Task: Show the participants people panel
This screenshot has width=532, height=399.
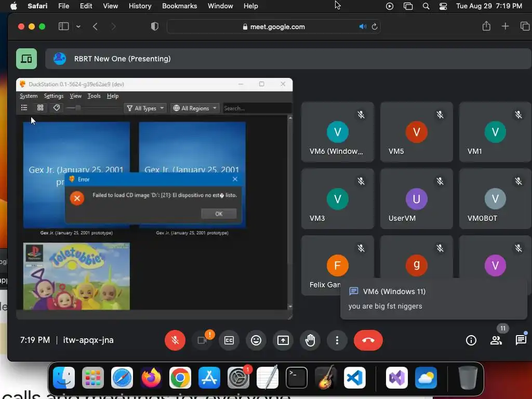Action: point(496,340)
